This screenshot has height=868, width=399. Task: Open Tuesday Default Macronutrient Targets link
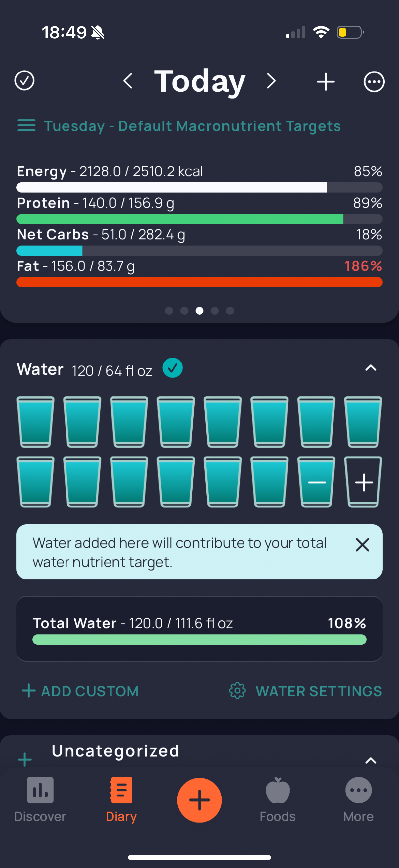(x=192, y=126)
